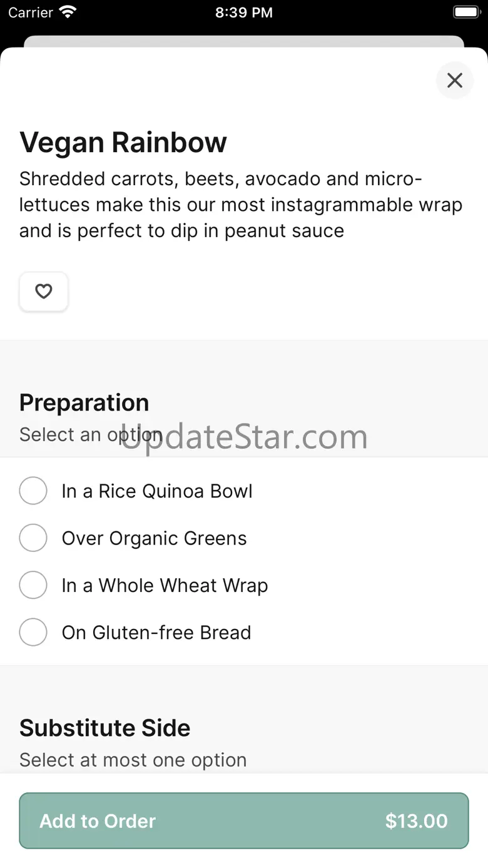Tap the Wi-Fi icon in status bar
The width and height of the screenshot is (488, 868).
[67, 12]
